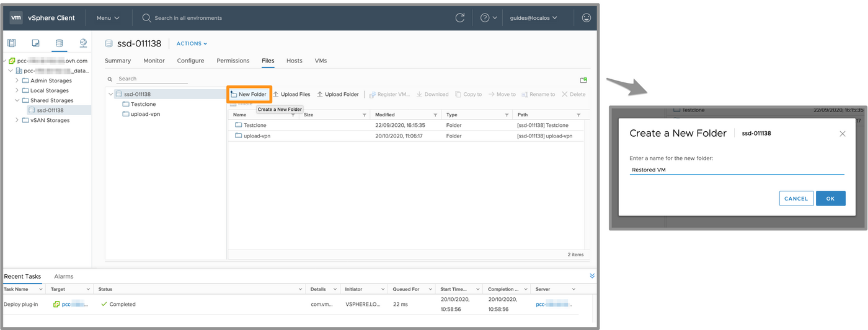
Task: Click Upload Folder in the toolbar
Action: pos(338,94)
